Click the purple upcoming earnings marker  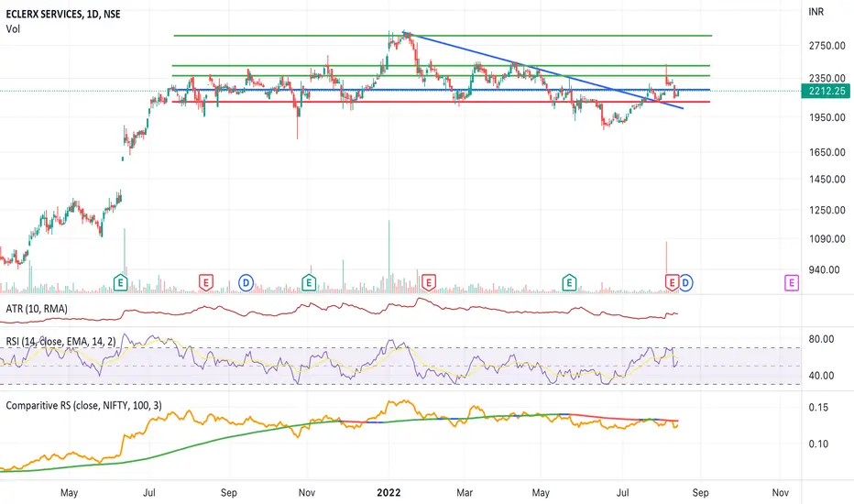792,283
